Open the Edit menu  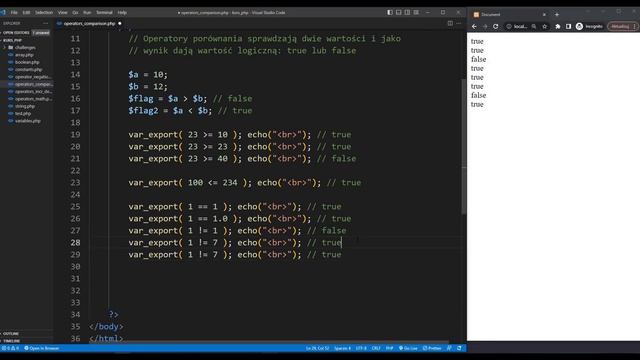coord(26,13)
